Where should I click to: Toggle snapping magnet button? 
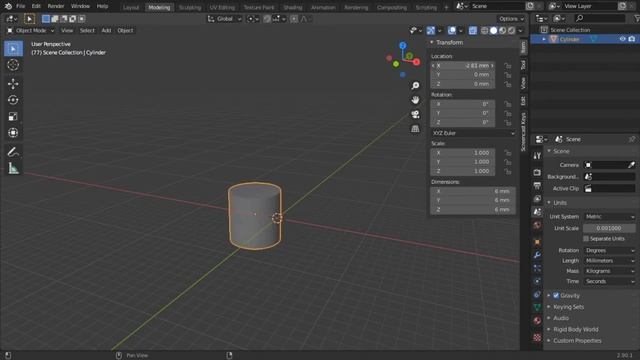coord(267,19)
